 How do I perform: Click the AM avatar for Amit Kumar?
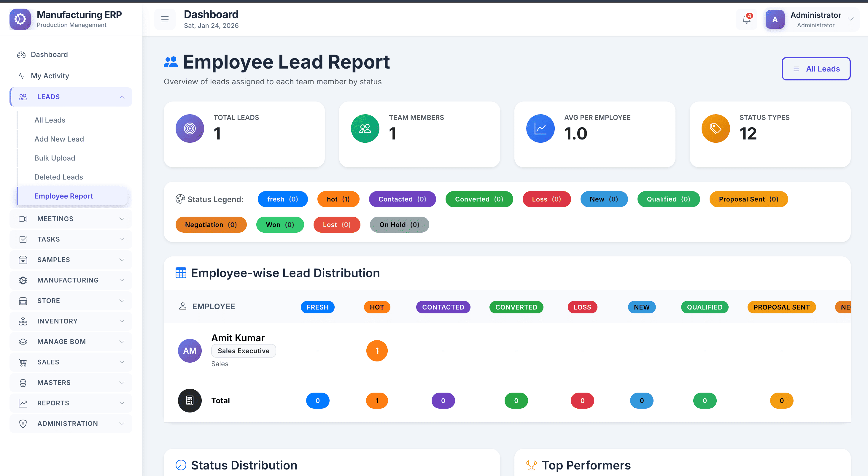(190, 350)
